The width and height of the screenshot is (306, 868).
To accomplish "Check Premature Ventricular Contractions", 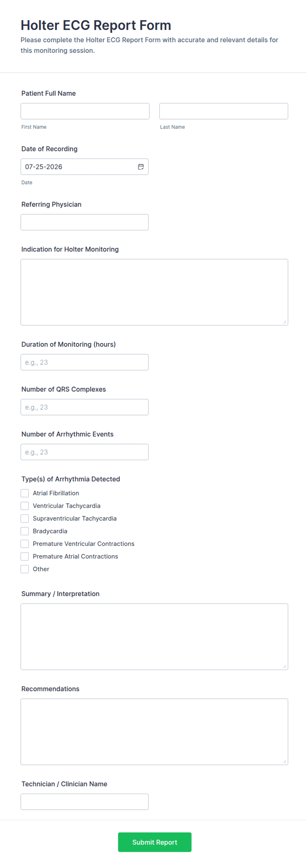I will point(25,544).
